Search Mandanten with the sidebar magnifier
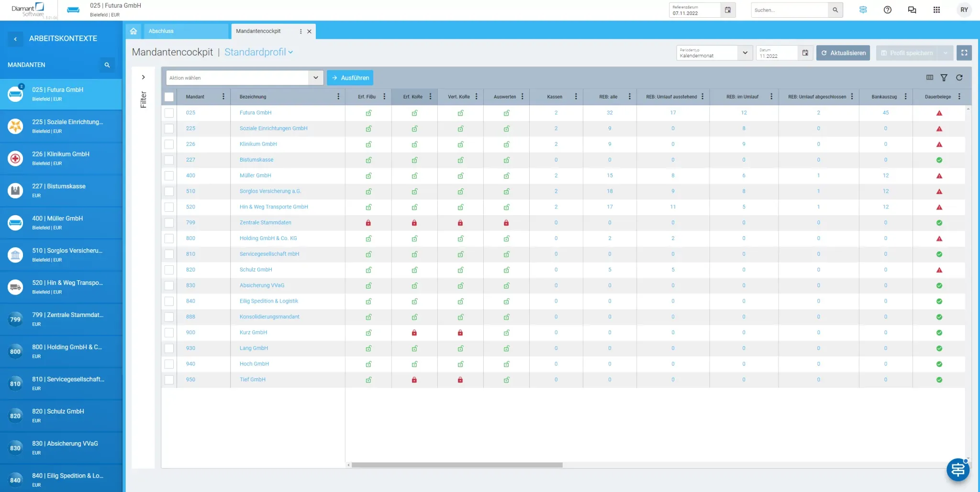The width and height of the screenshot is (980, 492). click(x=107, y=65)
